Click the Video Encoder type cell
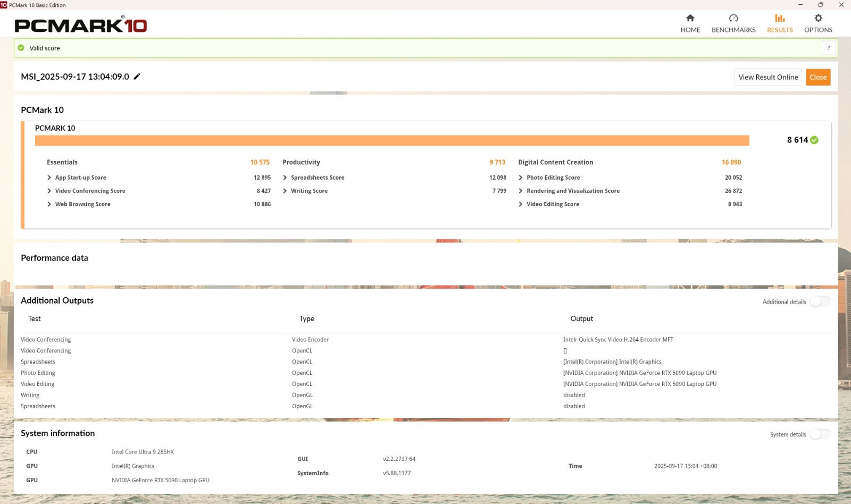 (310, 340)
